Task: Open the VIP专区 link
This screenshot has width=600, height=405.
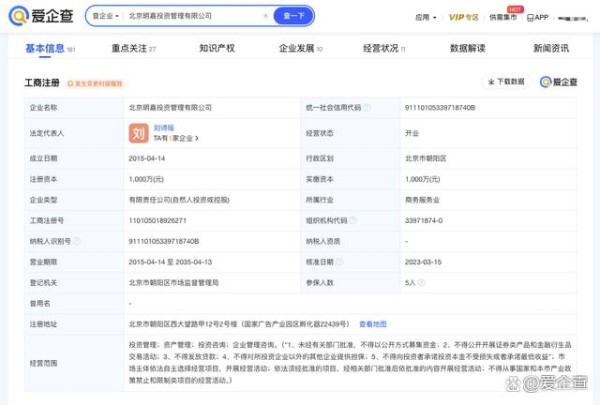Action: (463, 17)
